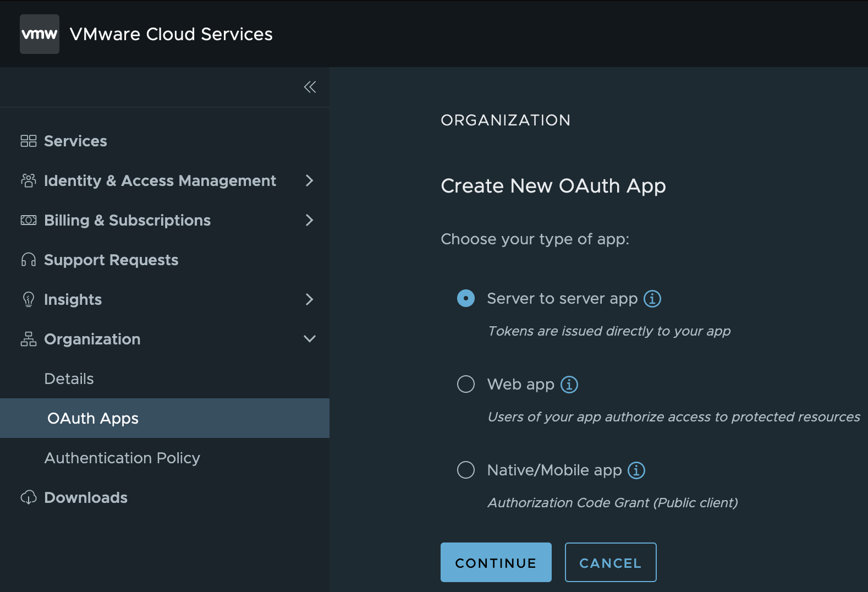
Task: Click Billing & Subscriptions label
Action: coord(128,220)
